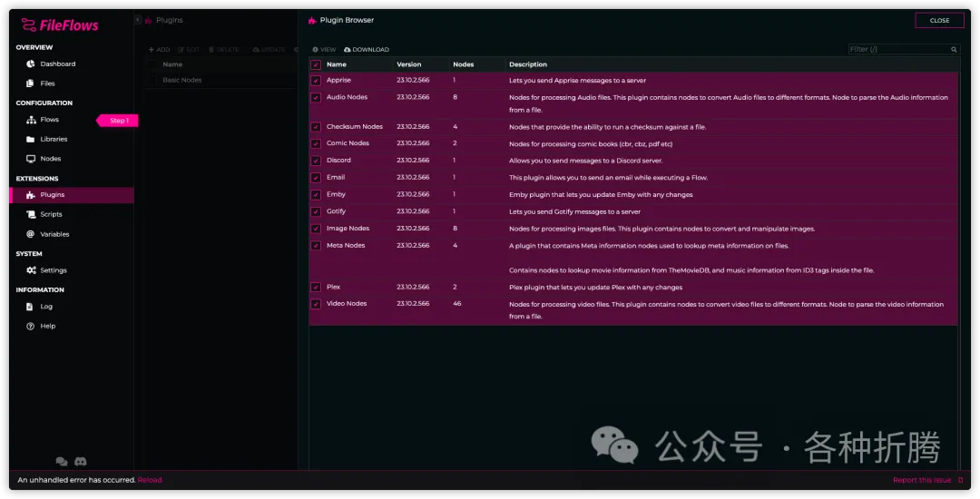This screenshot has width=980, height=499.
Task: Sort by the Name column header
Action: pos(337,64)
